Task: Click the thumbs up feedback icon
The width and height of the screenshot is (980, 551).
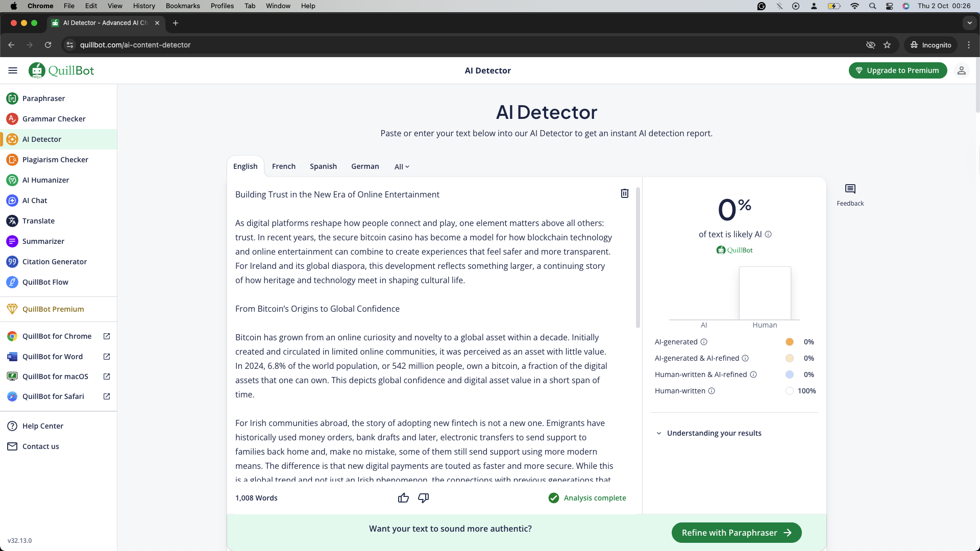Action: (403, 498)
